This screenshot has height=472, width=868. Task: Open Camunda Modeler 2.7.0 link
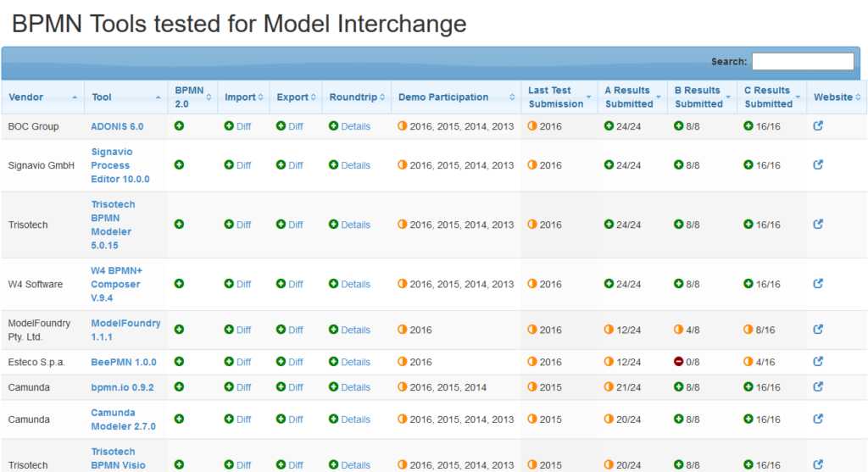coord(123,419)
